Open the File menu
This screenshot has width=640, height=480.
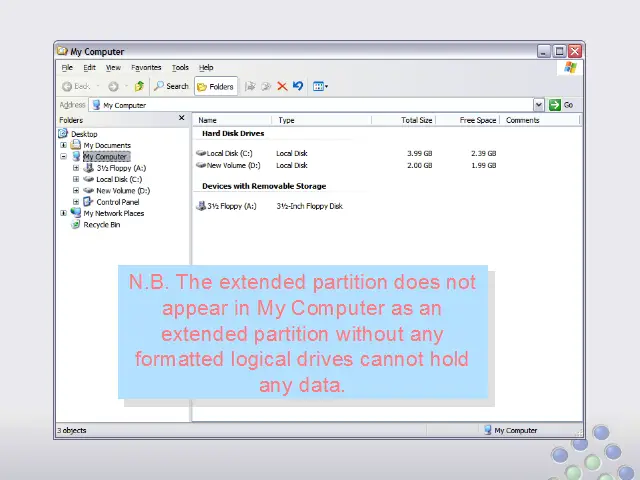click(x=67, y=67)
